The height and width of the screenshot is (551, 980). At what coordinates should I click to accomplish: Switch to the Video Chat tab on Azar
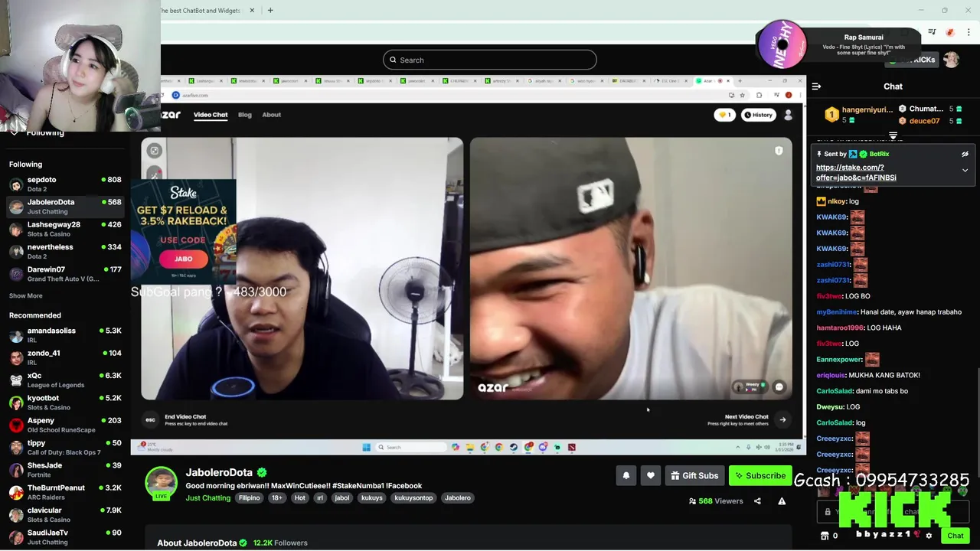pyautogui.click(x=211, y=115)
